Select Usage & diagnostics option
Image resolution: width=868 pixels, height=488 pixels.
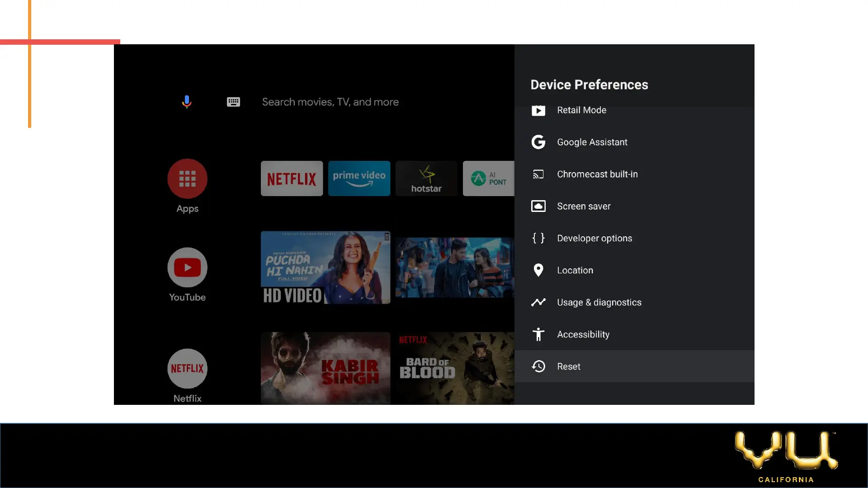[x=599, y=302]
